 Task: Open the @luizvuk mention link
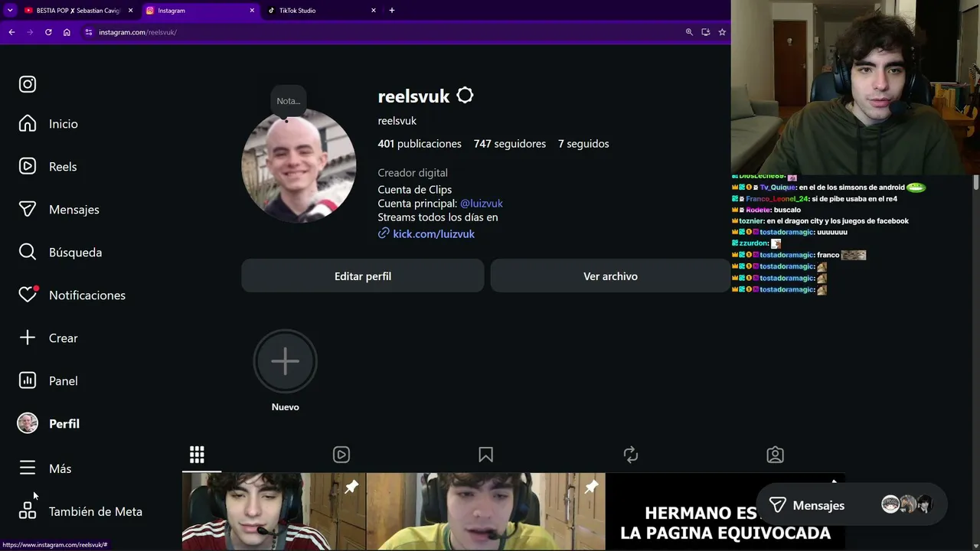482,204
